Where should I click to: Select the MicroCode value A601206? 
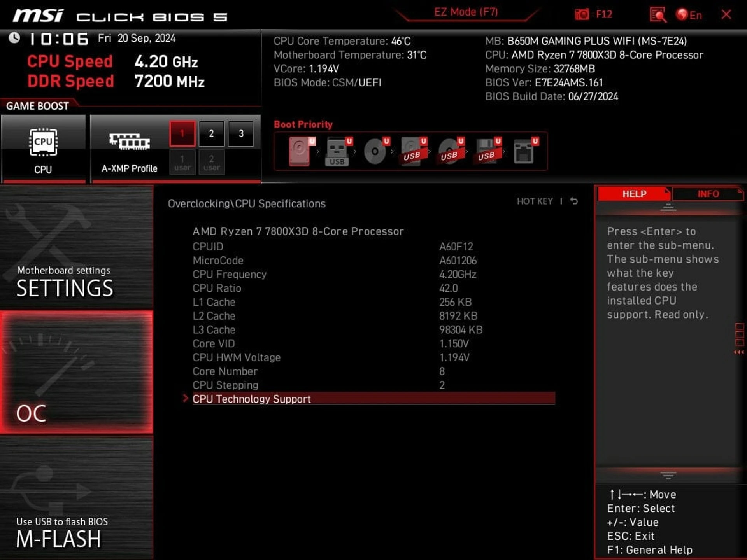[x=458, y=261]
